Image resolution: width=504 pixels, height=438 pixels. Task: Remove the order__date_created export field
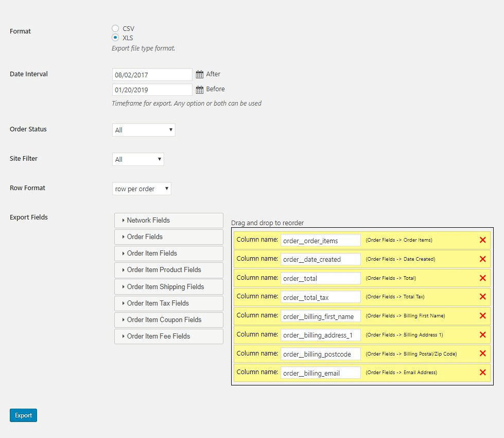click(482, 259)
